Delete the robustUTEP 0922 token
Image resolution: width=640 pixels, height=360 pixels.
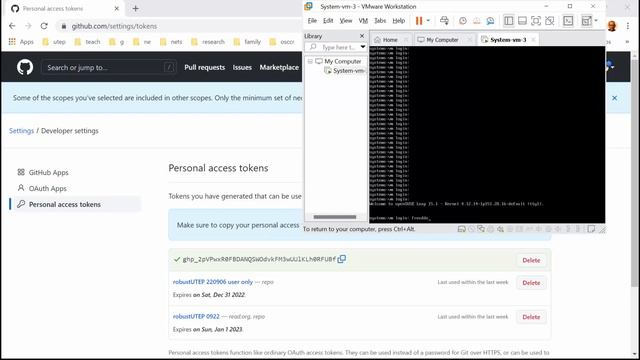531,317
